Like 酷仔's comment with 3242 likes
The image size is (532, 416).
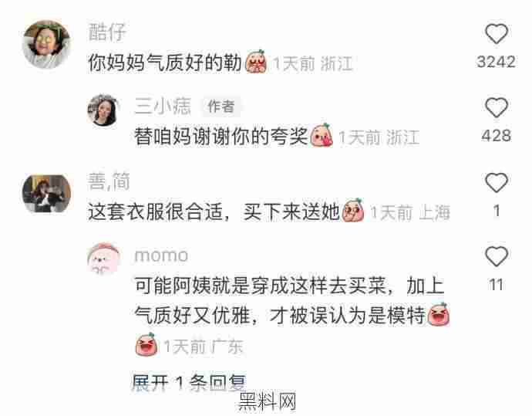click(x=497, y=34)
